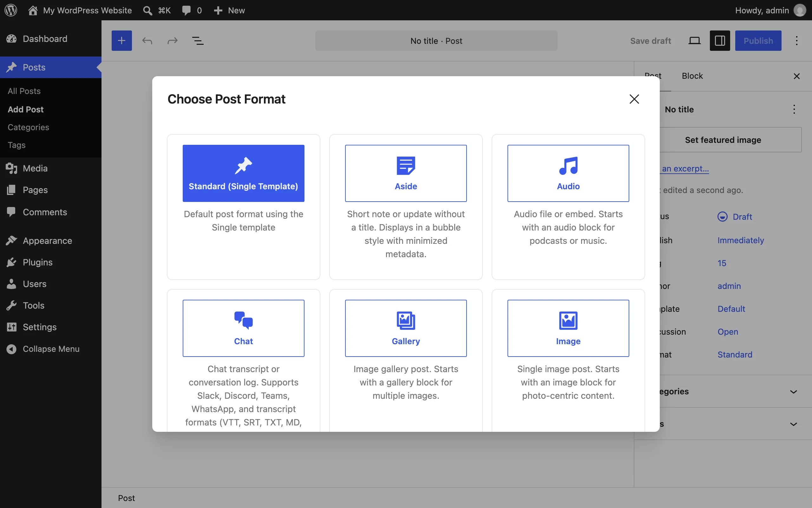Click the Post breadcrumb in footer
Image resolution: width=812 pixels, height=508 pixels.
(126, 498)
